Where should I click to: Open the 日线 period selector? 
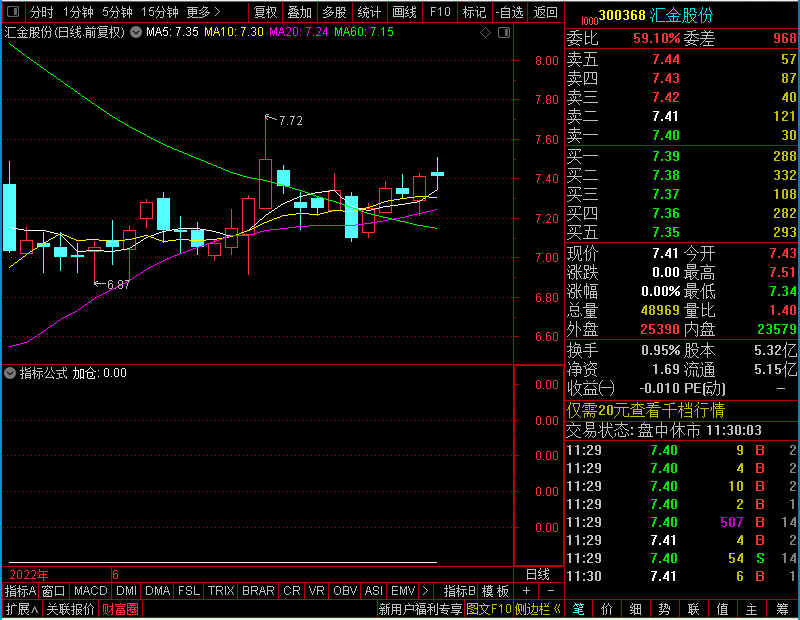pyautogui.click(x=538, y=575)
